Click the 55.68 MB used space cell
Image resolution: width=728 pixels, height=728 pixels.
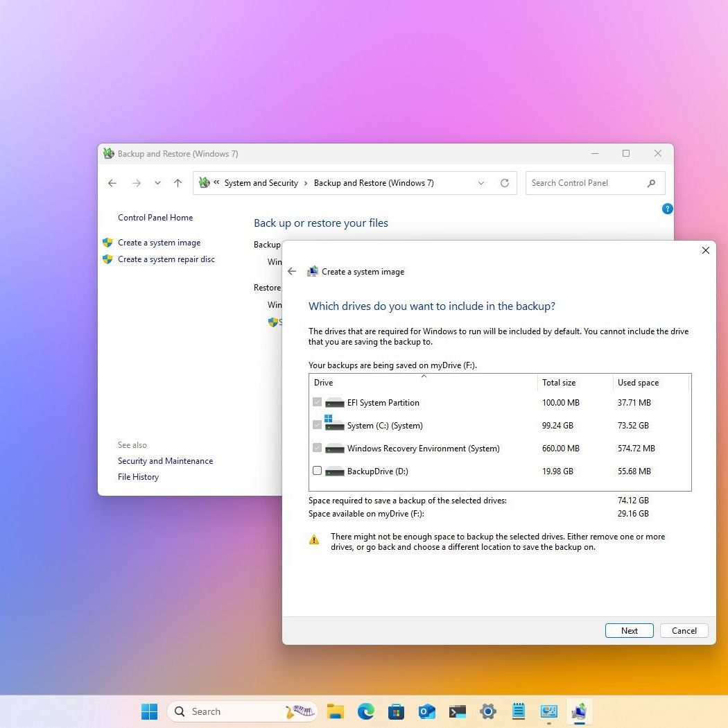[x=634, y=471]
